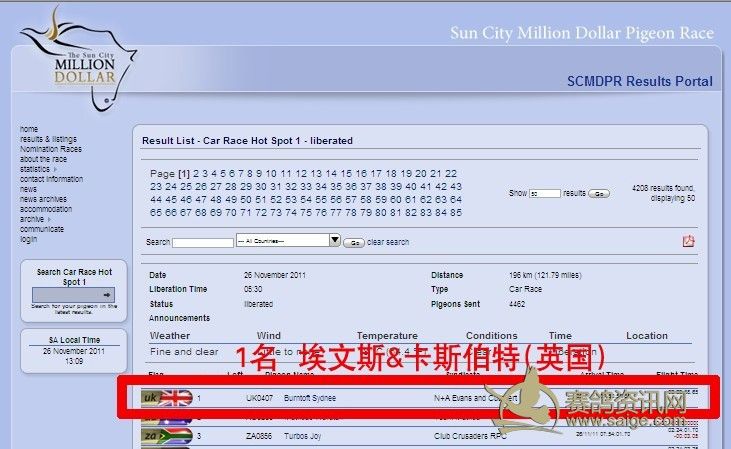Focus the Show results count field
The width and height of the screenshot is (731, 449).
point(545,193)
